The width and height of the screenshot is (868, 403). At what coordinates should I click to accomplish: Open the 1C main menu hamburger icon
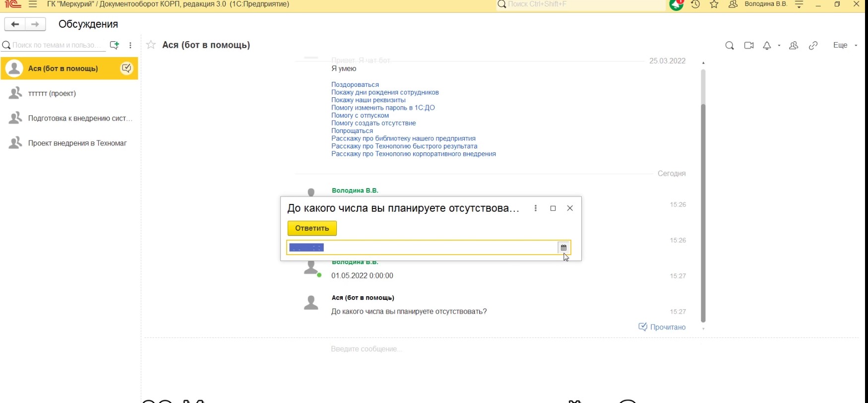(x=33, y=4)
